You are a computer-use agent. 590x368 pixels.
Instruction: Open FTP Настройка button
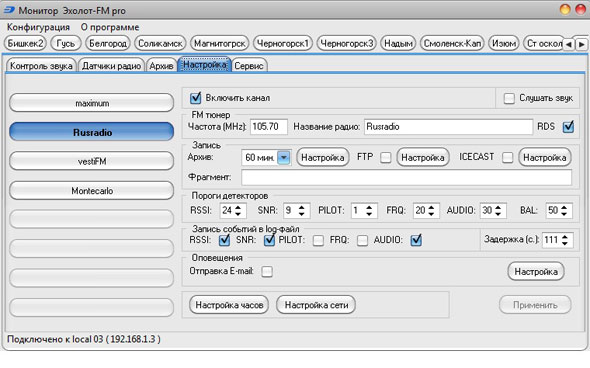tap(423, 157)
